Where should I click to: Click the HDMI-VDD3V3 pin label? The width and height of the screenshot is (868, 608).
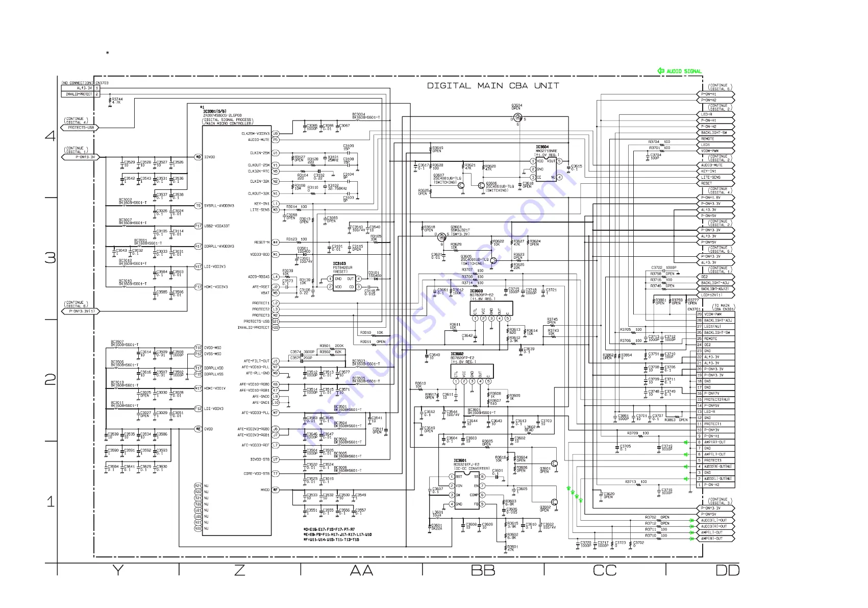point(216,287)
